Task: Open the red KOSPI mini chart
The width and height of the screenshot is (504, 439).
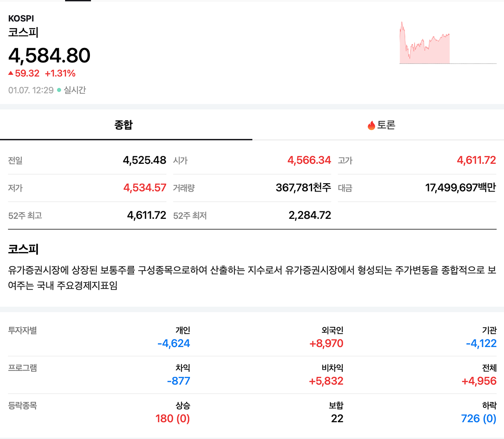Action: click(x=425, y=43)
